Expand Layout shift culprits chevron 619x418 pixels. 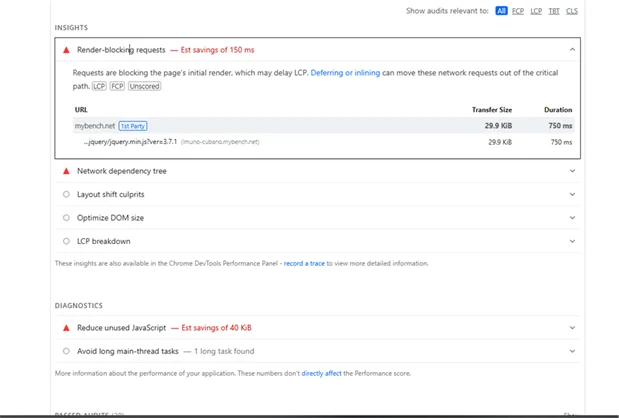pos(572,194)
